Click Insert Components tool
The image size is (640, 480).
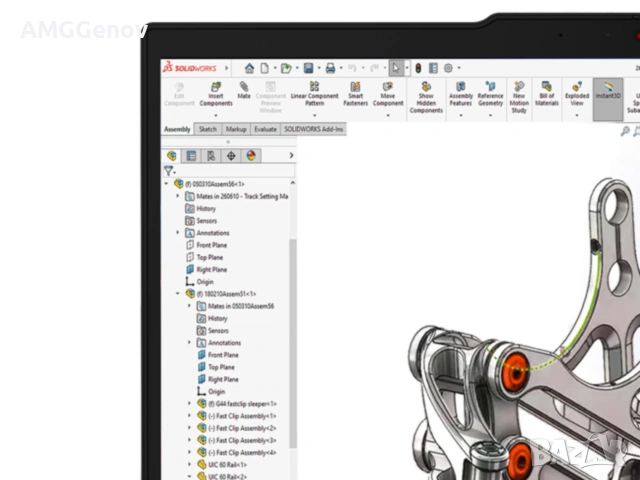[216, 95]
